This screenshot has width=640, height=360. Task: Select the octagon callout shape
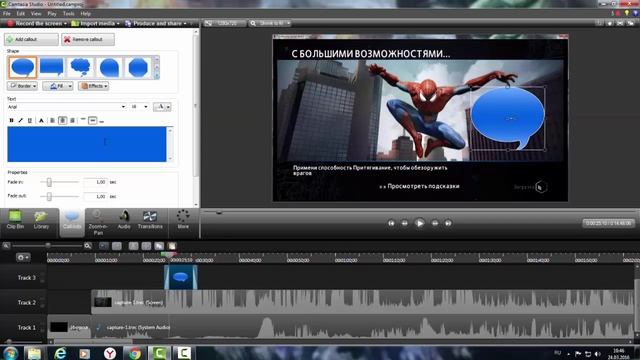pos(138,67)
